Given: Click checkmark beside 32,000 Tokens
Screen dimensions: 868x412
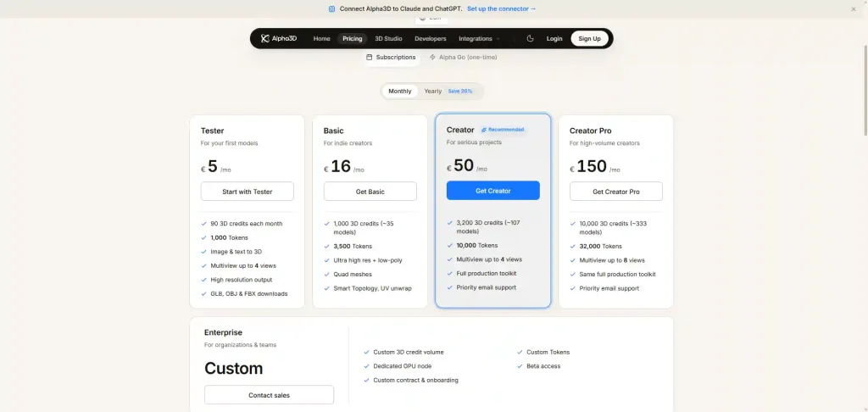Looking at the screenshot, I should (x=572, y=247).
